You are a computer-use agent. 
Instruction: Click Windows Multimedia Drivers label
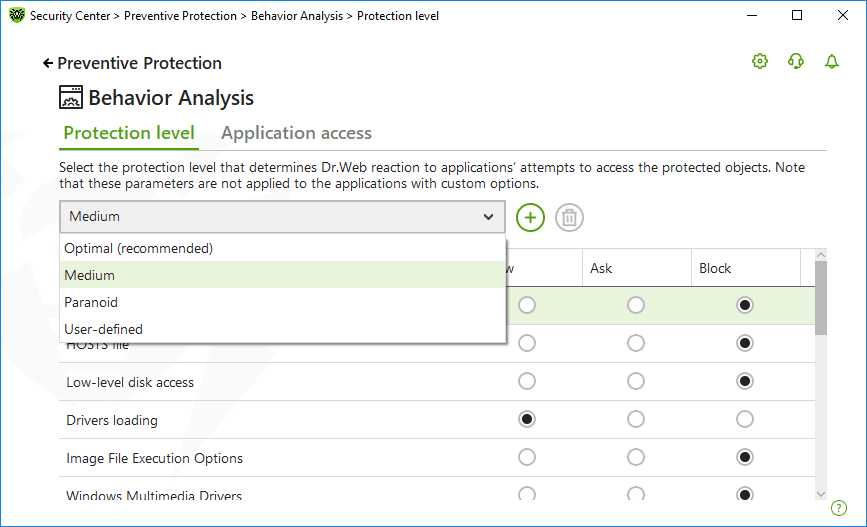[x=154, y=495]
